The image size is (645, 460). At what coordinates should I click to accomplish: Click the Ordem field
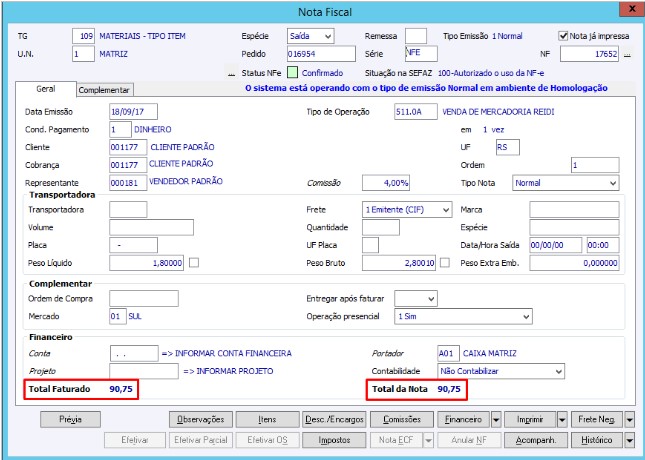click(x=595, y=165)
